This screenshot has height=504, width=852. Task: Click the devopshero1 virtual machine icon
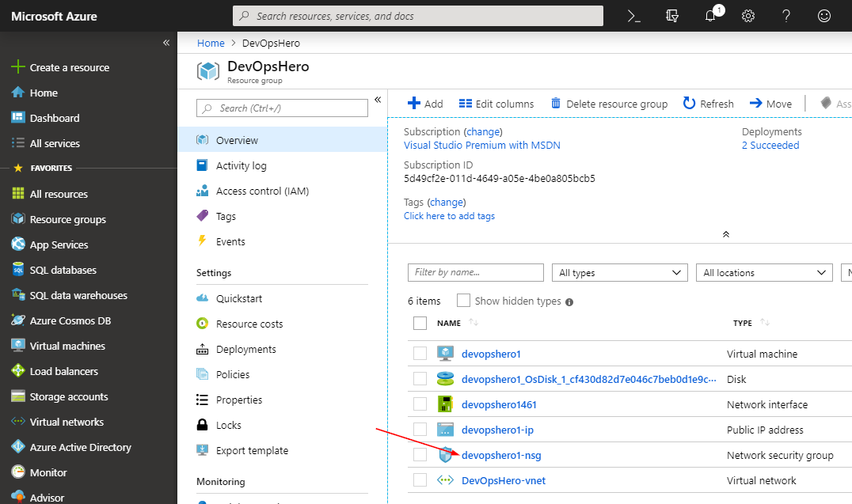[445, 354]
